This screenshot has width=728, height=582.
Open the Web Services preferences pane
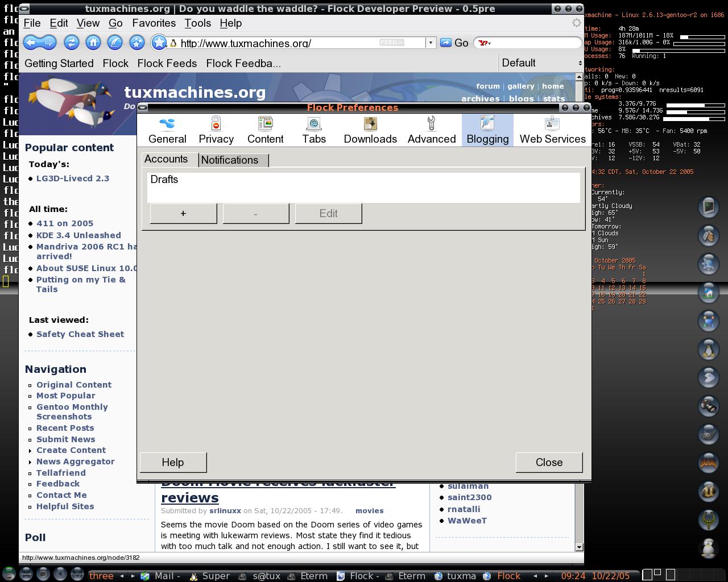[x=552, y=130]
